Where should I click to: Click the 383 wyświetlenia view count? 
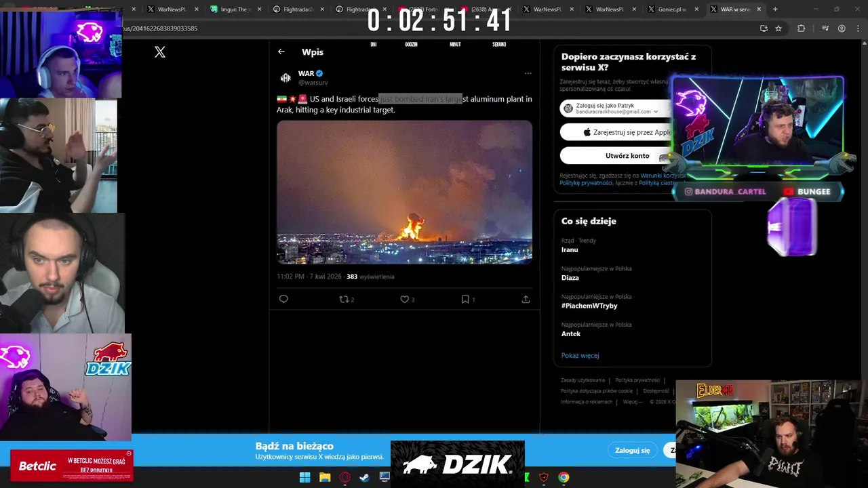370,277
